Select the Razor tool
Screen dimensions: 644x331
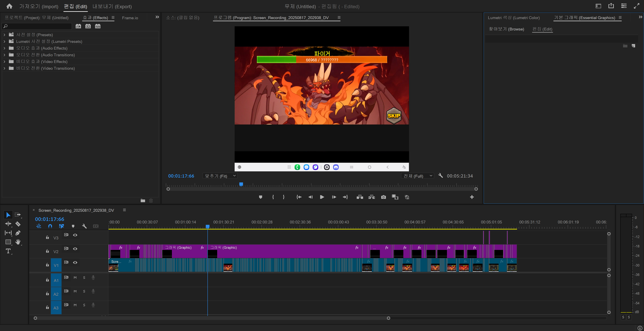[x=18, y=224]
